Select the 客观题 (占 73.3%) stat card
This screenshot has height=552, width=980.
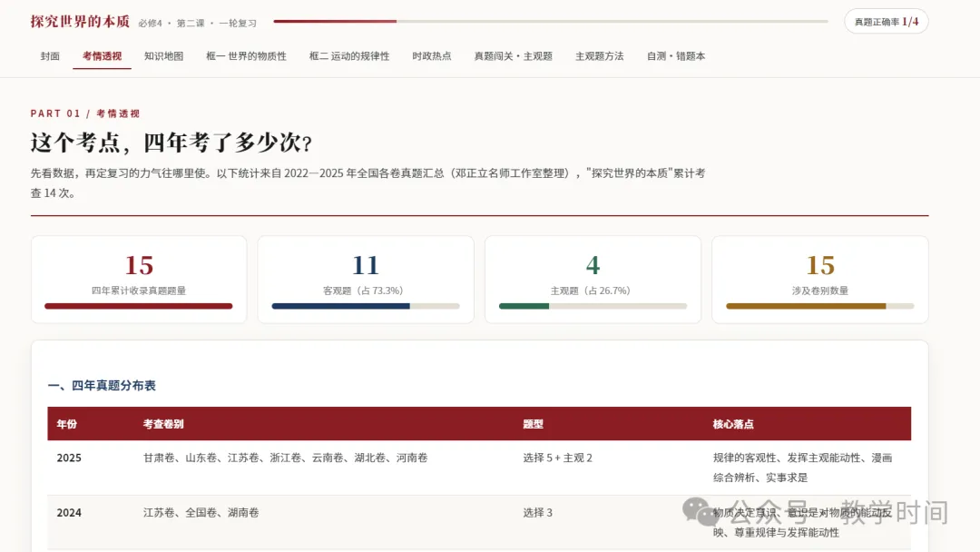366,280
